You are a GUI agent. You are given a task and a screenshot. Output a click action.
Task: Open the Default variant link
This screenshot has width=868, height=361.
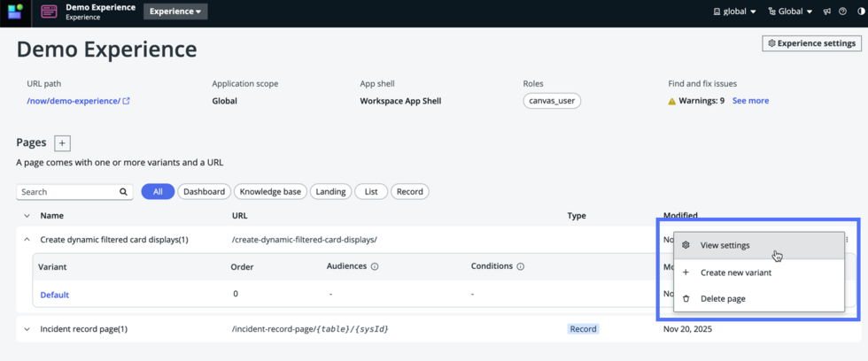point(55,295)
